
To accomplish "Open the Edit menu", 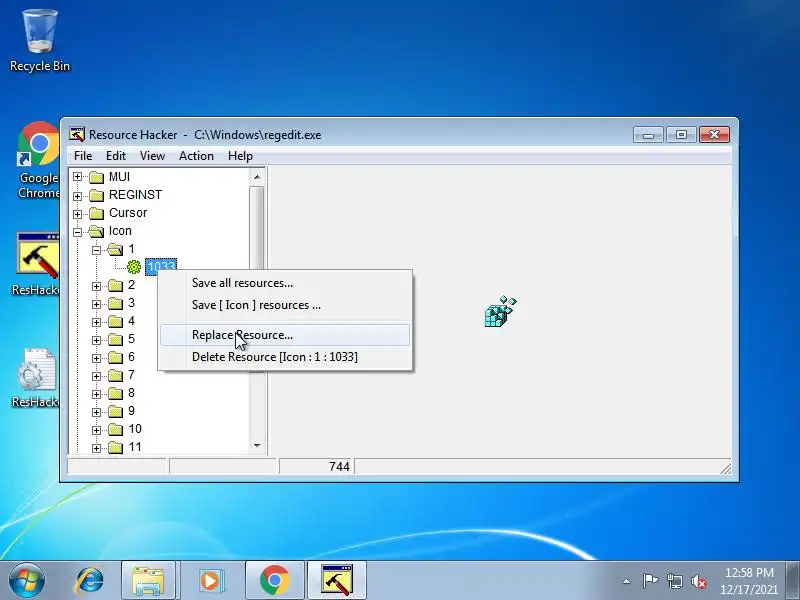I will pos(116,156).
